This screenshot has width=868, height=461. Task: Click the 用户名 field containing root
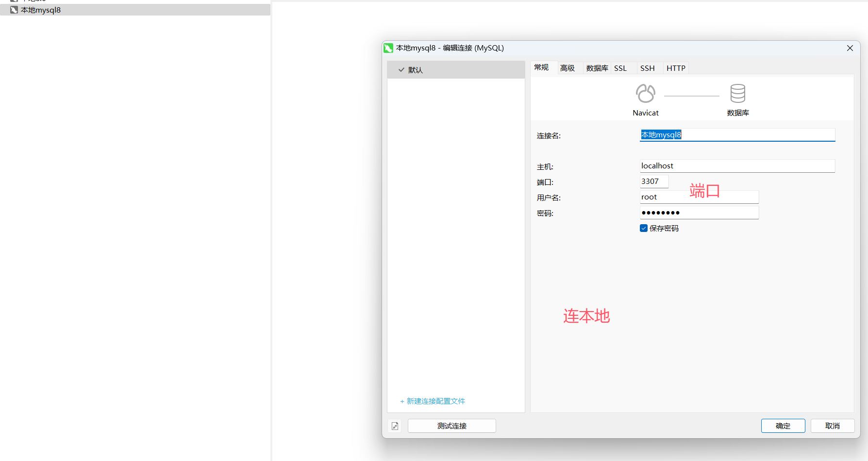(699, 197)
